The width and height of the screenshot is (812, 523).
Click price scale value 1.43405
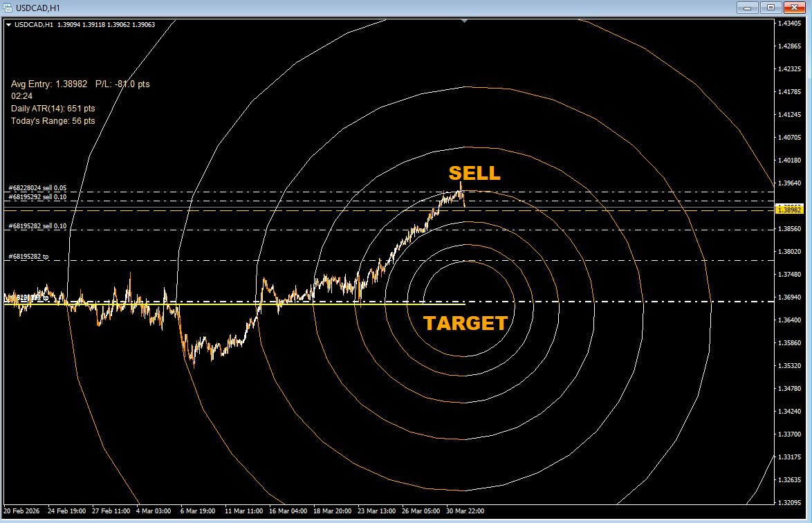(790, 24)
